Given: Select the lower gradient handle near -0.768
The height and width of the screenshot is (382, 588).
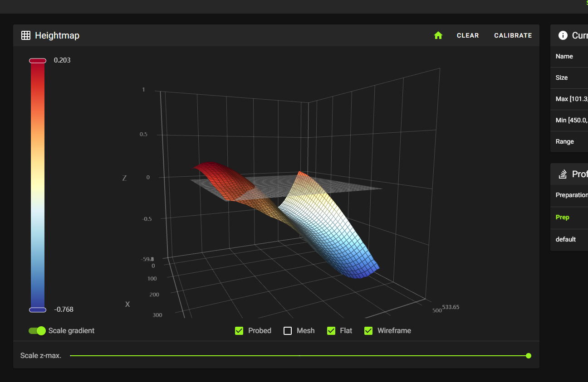Looking at the screenshot, I should click(38, 309).
